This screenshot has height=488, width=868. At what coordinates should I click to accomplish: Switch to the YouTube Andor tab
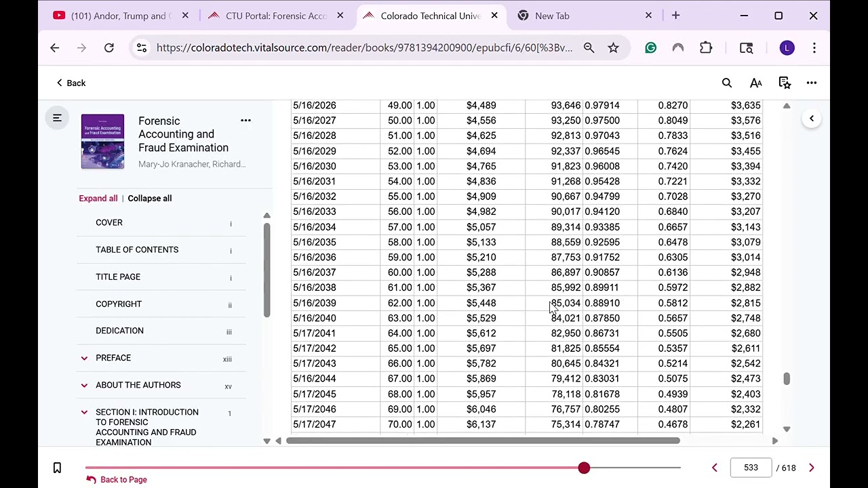click(x=120, y=16)
